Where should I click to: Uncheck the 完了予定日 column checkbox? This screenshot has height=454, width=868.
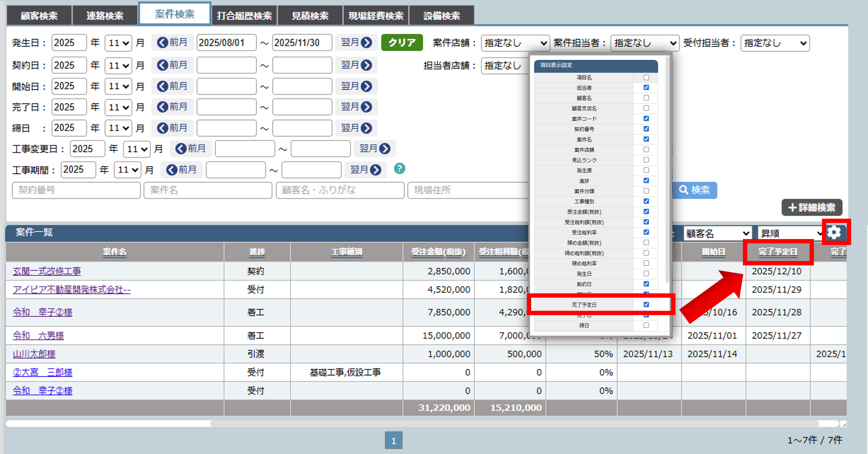[x=646, y=304]
